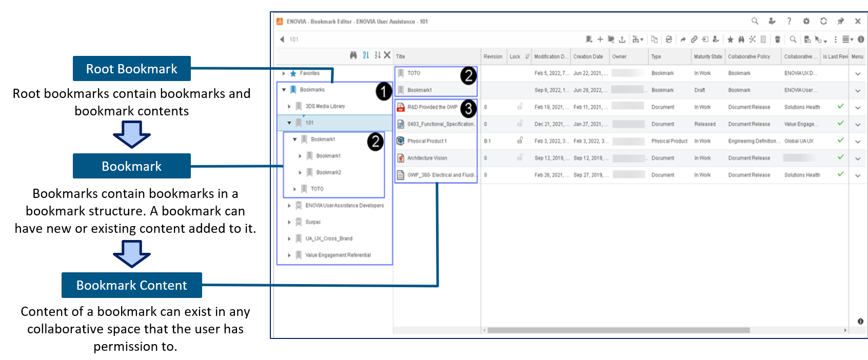Screen dimensions: 868x360
Task: Click the trash delete icon in toolbar
Action: 777,39
